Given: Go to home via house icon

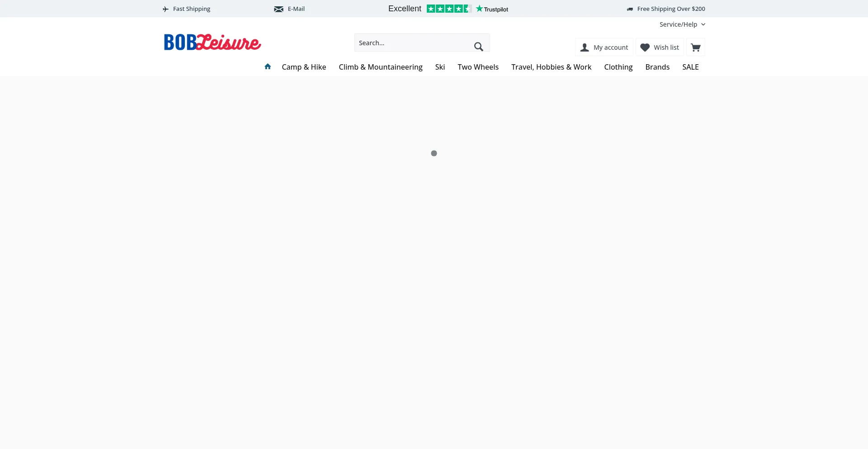Looking at the screenshot, I should (268, 66).
